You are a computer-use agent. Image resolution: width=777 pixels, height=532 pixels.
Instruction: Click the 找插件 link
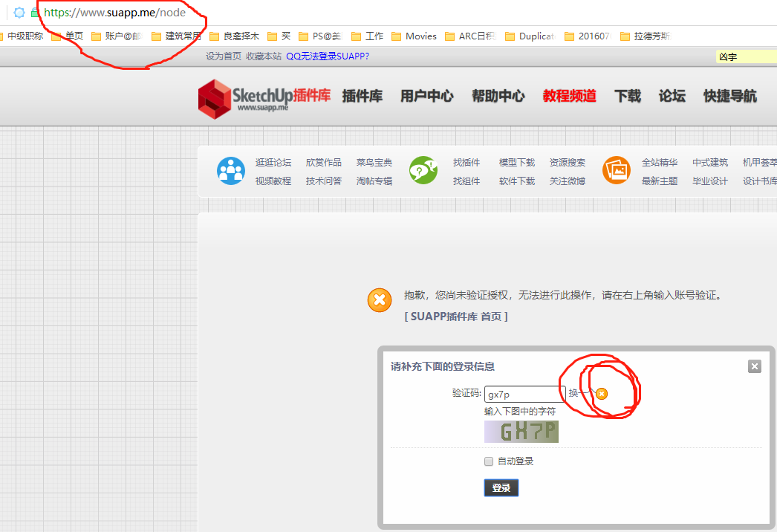(x=466, y=162)
